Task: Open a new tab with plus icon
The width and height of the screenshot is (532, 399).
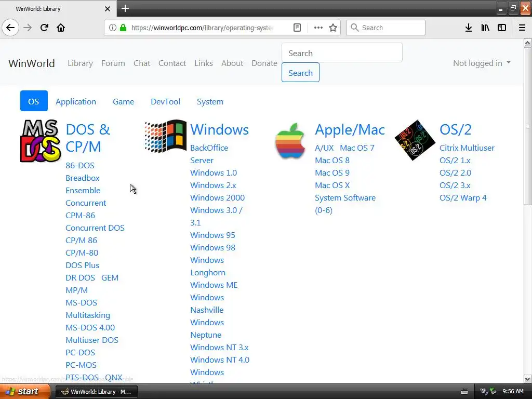Action: 125,8
